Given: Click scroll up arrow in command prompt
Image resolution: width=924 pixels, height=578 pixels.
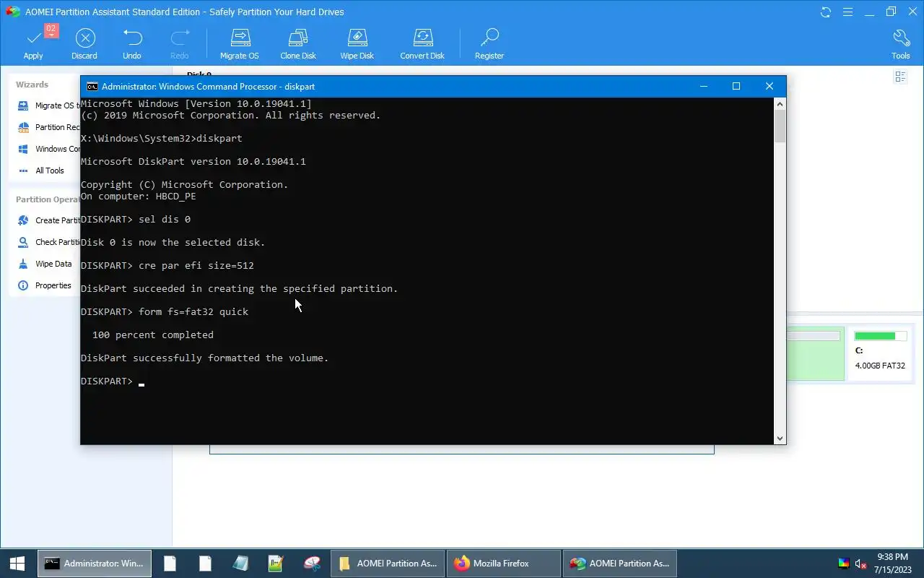Looking at the screenshot, I should click(780, 104).
